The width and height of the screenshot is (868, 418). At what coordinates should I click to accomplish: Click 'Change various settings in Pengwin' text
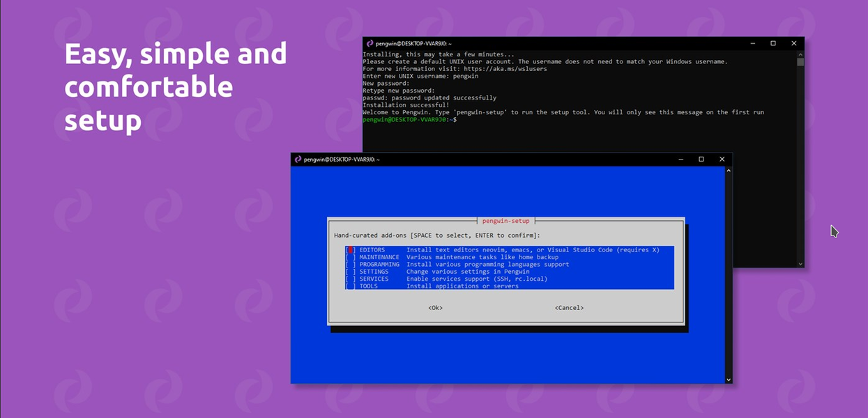[468, 272]
